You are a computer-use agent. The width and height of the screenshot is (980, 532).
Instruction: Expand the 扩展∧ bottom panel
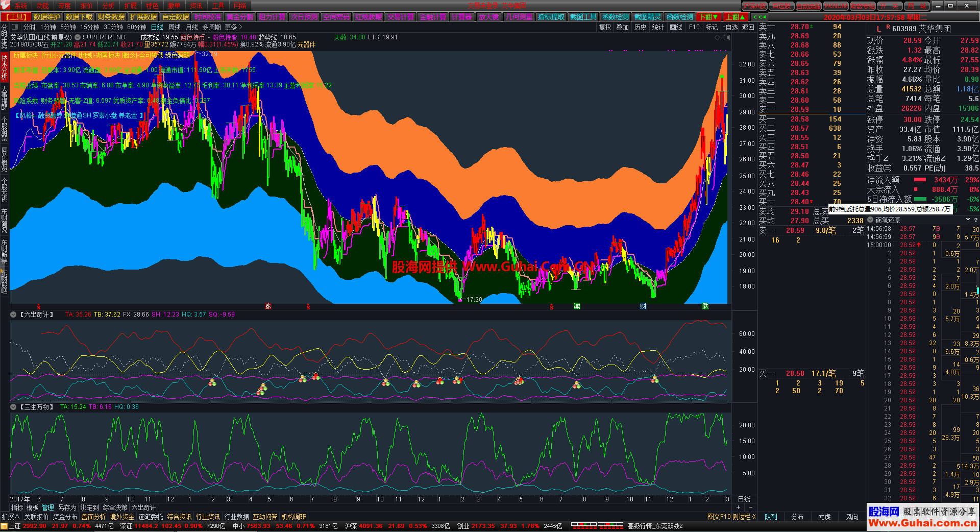click(10, 517)
